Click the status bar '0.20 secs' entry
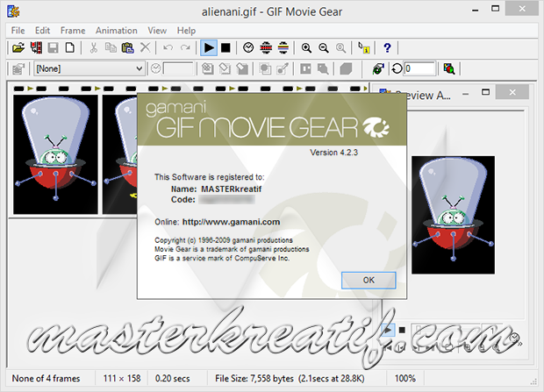This screenshot has width=544, height=392. coord(173,379)
